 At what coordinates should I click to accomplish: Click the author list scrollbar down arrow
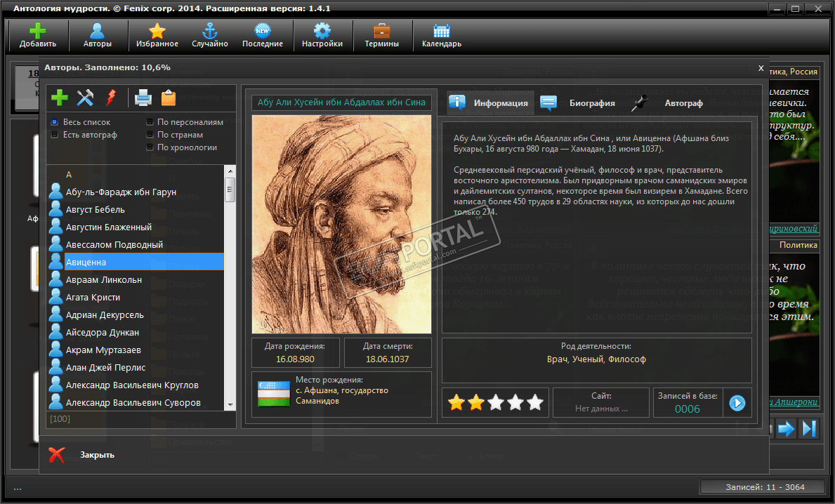tap(230, 405)
